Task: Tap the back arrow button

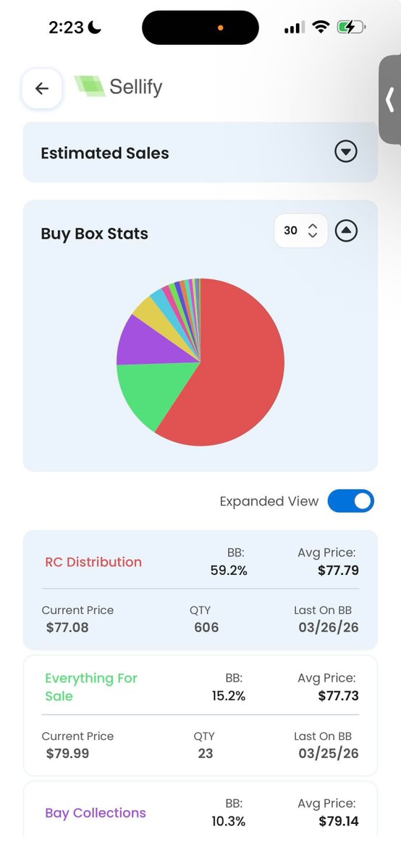Action: coord(42,88)
